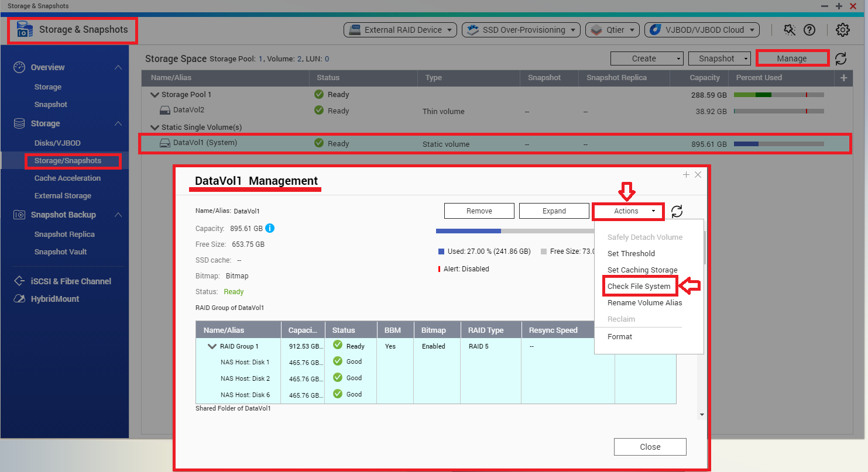This screenshot has height=472, width=868.
Task: Click the iSCSI & Fibre Channel icon
Action: [19, 281]
